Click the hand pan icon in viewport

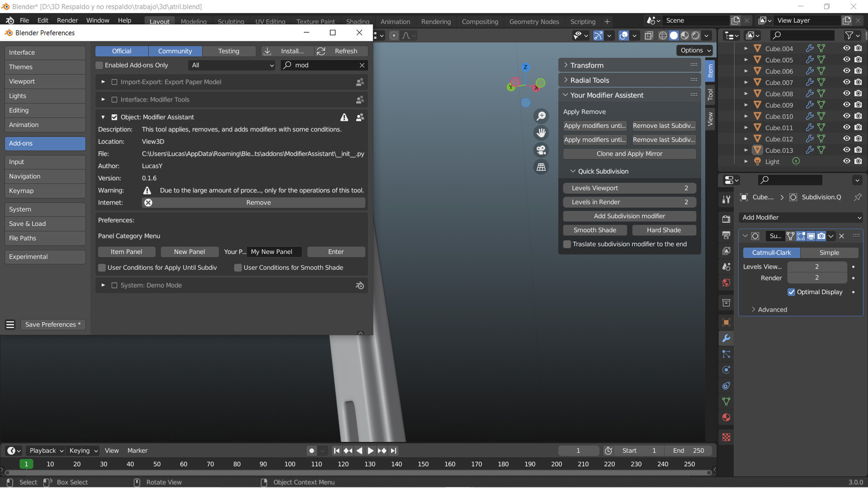pos(541,132)
